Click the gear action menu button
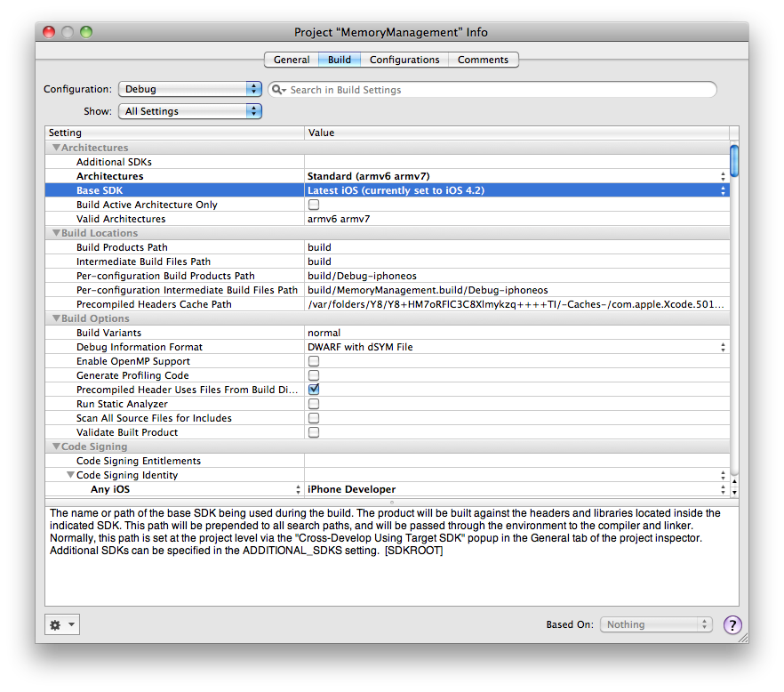This screenshot has width=784, height=692. (62, 624)
